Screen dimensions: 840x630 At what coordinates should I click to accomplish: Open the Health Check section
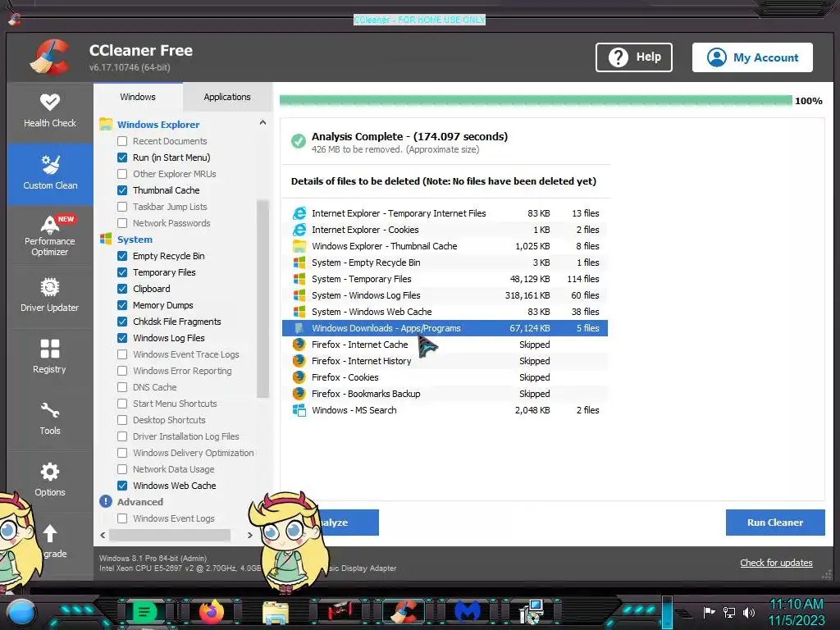[x=50, y=112]
